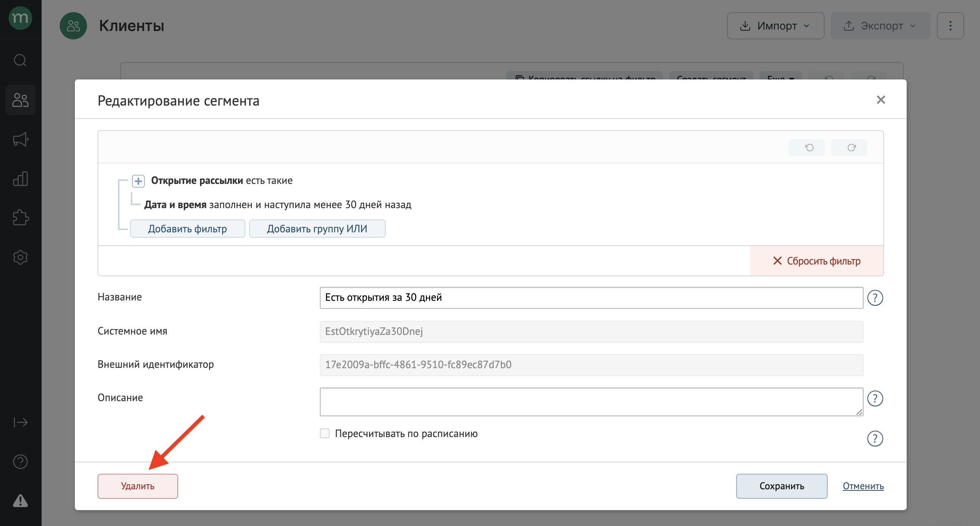Open help with the sidebar question icon
Viewport: 980px width, 526px height.
(x=20, y=462)
